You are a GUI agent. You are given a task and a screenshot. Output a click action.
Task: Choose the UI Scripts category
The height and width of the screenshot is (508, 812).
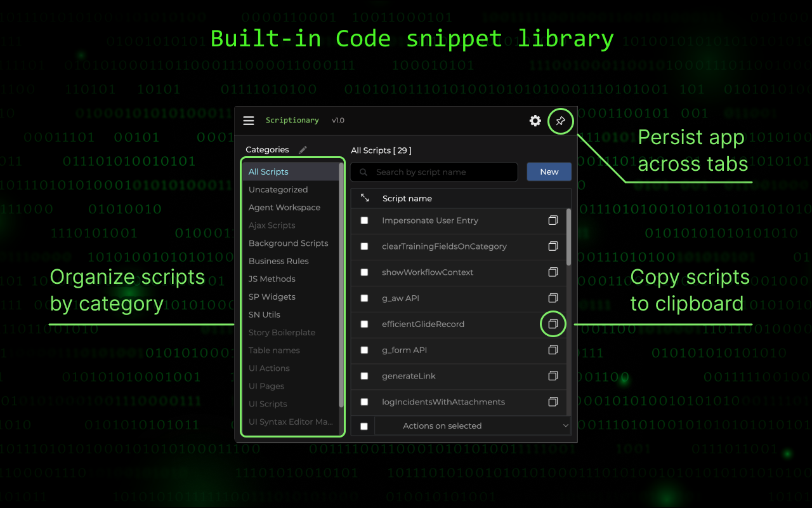pyautogui.click(x=291, y=404)
